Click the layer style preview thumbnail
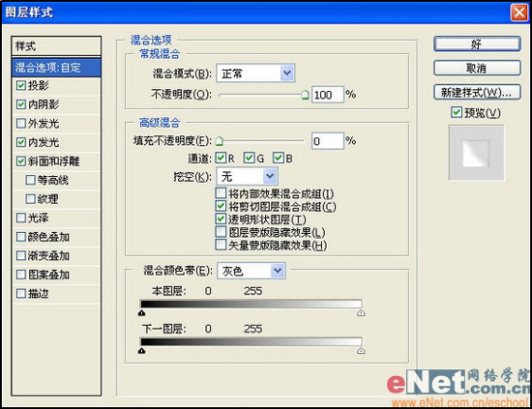This screenshot has width=532, height=409. (476, 154)
